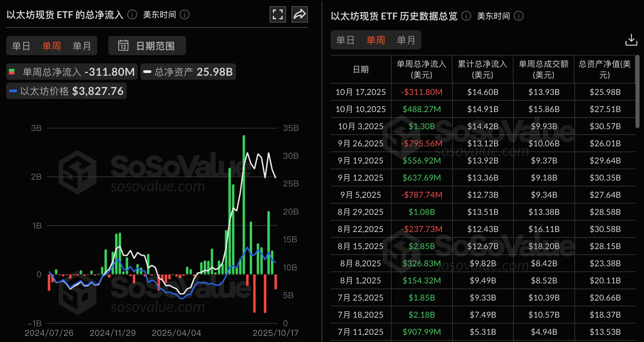The width and height of the screenshot is (644, 342).
Task: Select 单月 tab in the history table
Action: (406, 40)
